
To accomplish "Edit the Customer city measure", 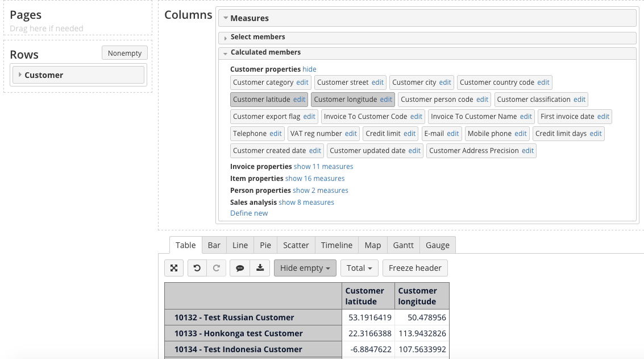I will click(445, 82).
